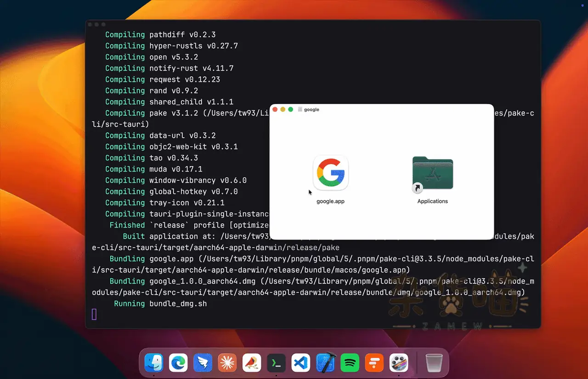
Task: Click the 'Compiling notify-rust v4.11.7' line
Action: (x=170, y=68)
